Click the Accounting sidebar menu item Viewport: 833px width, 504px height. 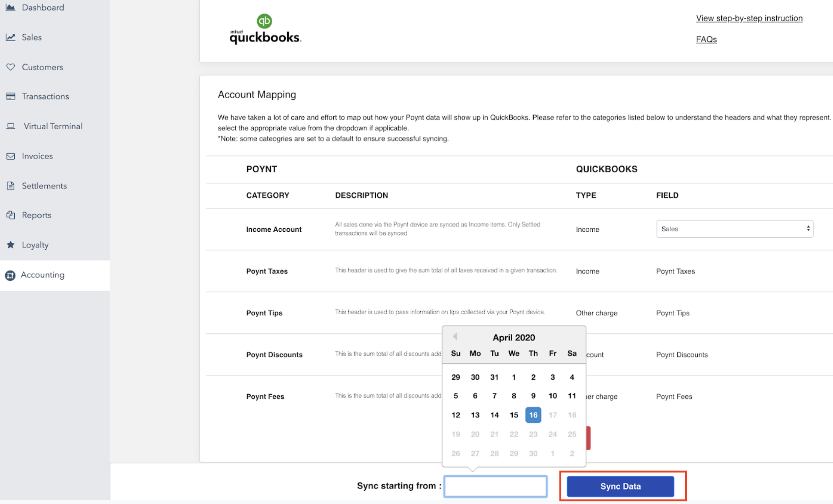coord(42,274)
